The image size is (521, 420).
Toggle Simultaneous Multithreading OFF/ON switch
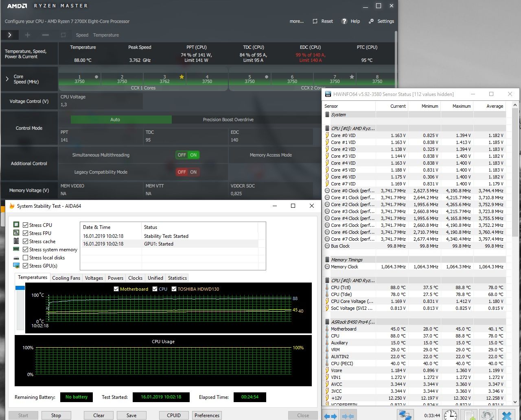[x=188, y=155]
